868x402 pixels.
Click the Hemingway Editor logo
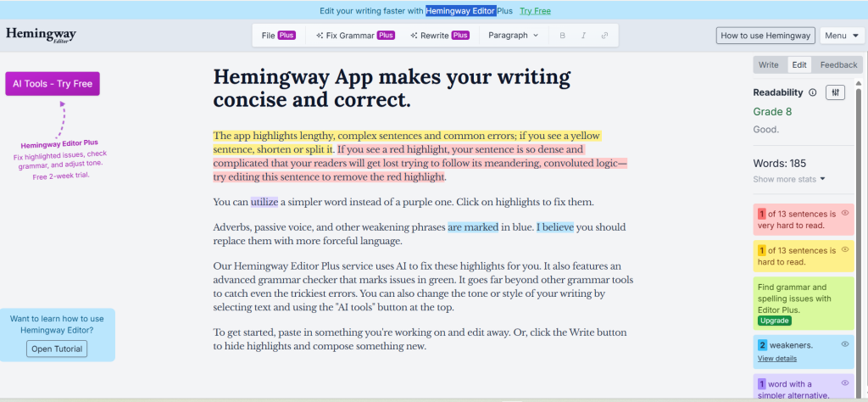pyautogui.click(x=41, y=35)
